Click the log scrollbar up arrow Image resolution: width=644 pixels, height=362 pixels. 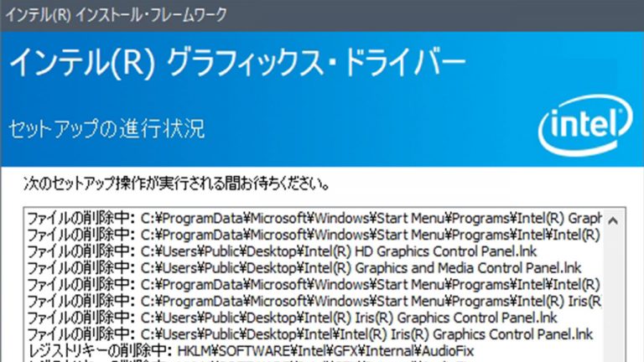[613, 221]
